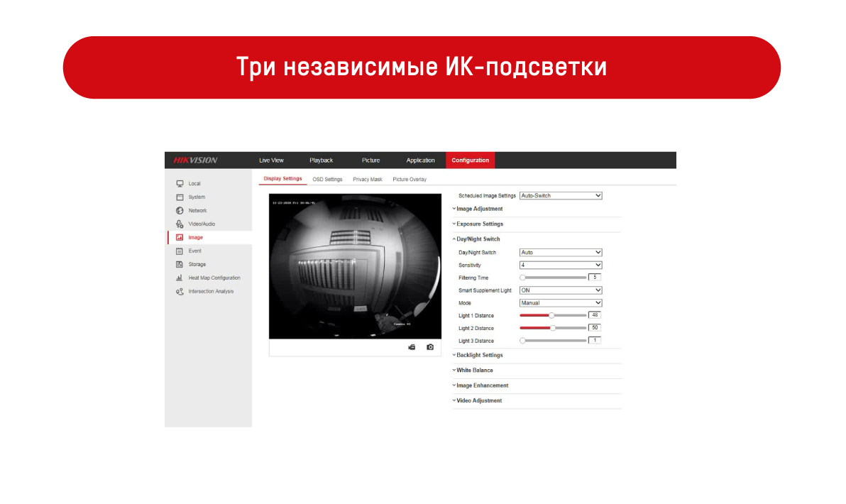This screenshot has height=504, width=846.
Task: Capture snapshot with camera icon
Action: click(430, 347)
